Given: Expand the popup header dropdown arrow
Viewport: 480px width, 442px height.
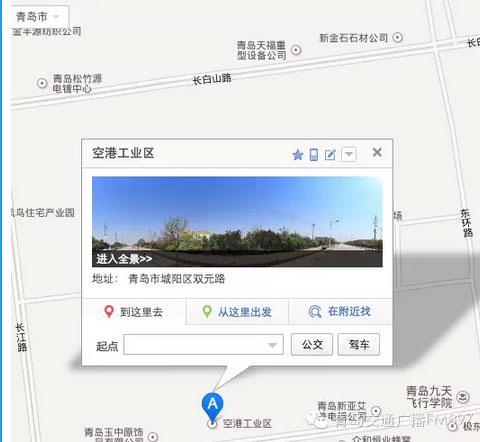Looking at the screenshot, I should coord(349,154).
